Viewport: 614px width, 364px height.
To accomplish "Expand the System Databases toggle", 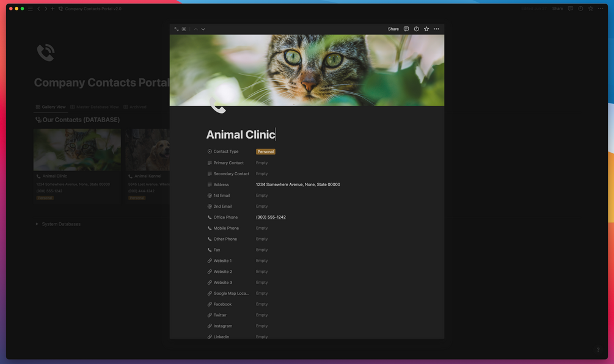I will tap(37, 224).
